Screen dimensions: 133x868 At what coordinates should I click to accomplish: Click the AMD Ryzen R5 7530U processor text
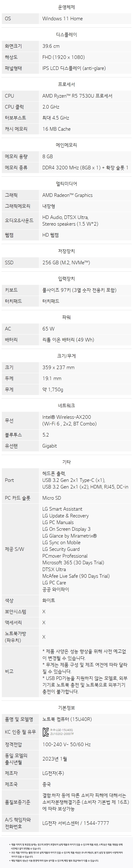click(x=77, y=96)
